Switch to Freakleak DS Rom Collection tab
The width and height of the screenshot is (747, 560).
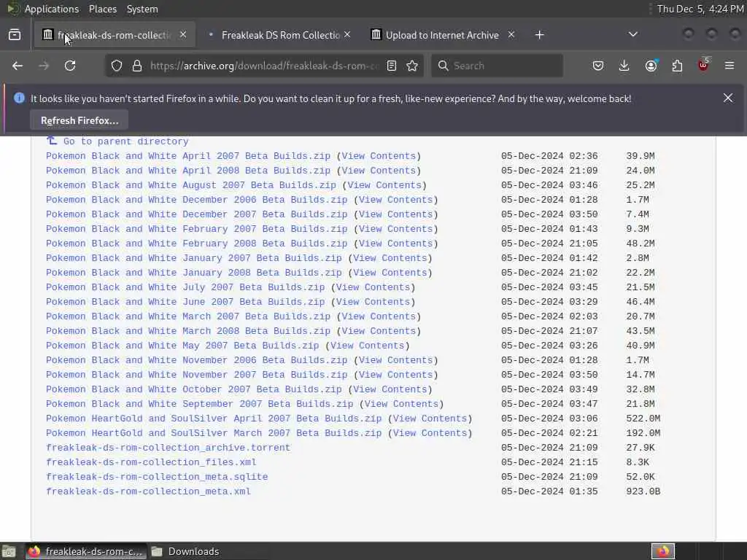[x=281, y=35]
